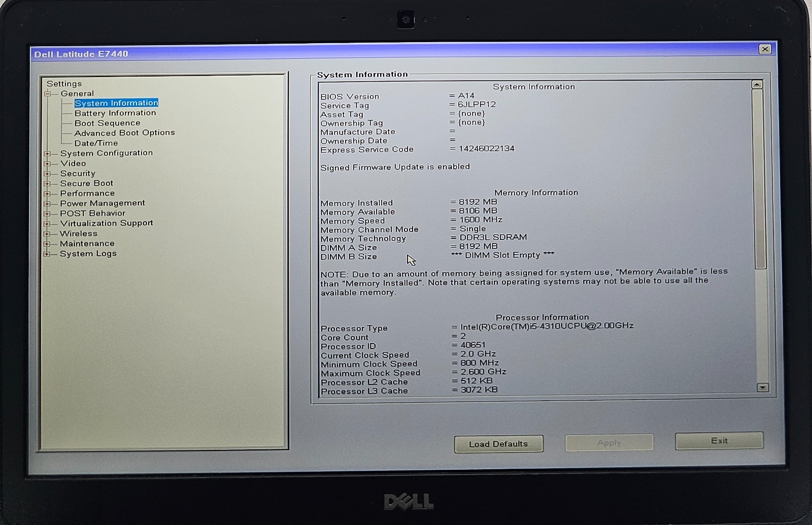Click the Express Service Code value
The image size is (812, 525).
tap(486, 149)
